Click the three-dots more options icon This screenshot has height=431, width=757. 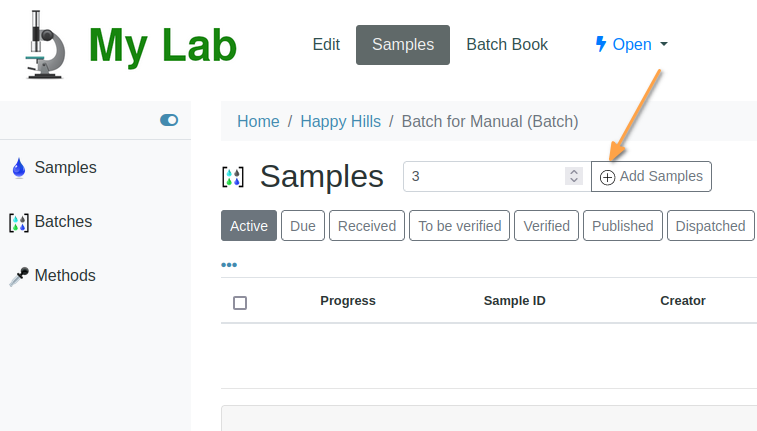[x=229, y=265]
